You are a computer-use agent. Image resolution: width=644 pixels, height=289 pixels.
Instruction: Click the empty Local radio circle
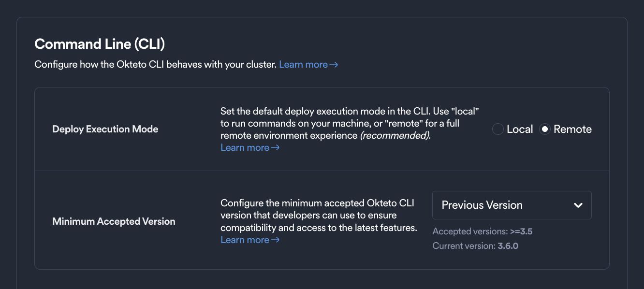point(498,129)
